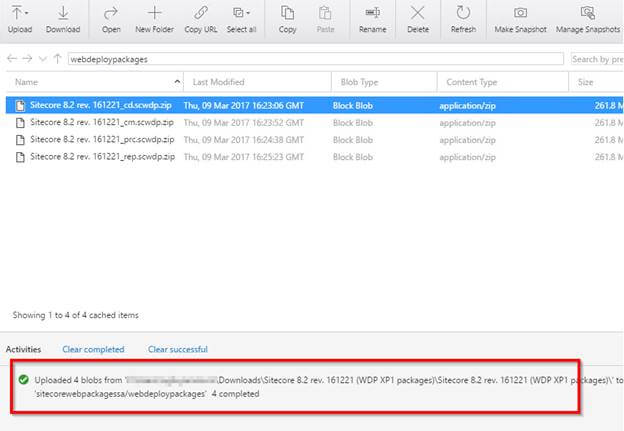
Task: Click the 16:25:23 GMT modified date
Action: 244,157
